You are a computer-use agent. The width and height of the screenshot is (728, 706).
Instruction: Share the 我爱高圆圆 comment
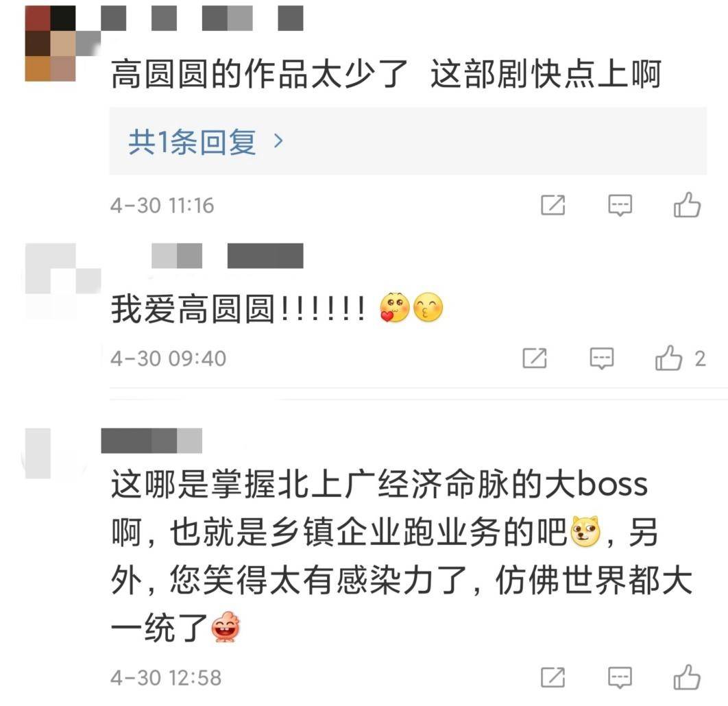(535, 358)
